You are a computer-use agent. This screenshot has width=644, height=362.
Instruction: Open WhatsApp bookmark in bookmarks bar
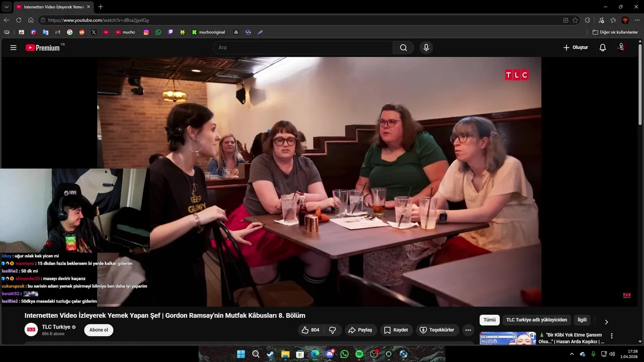(x=158, y=32)
